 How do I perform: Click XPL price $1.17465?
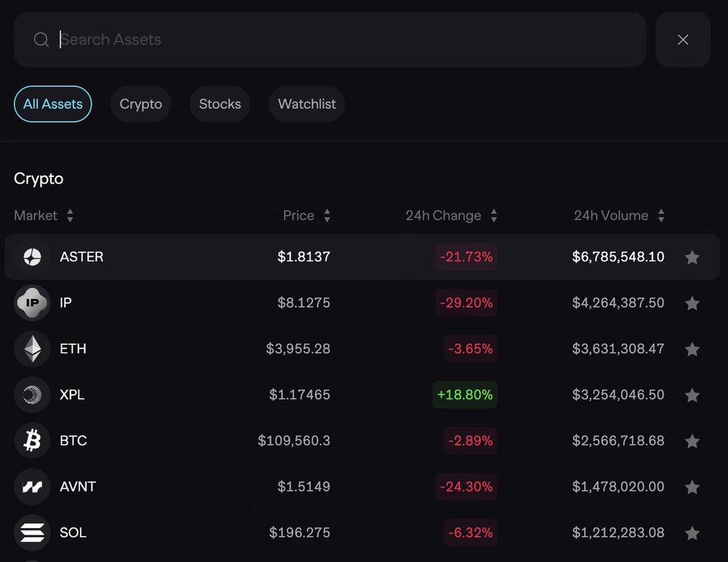coord(300,394)
